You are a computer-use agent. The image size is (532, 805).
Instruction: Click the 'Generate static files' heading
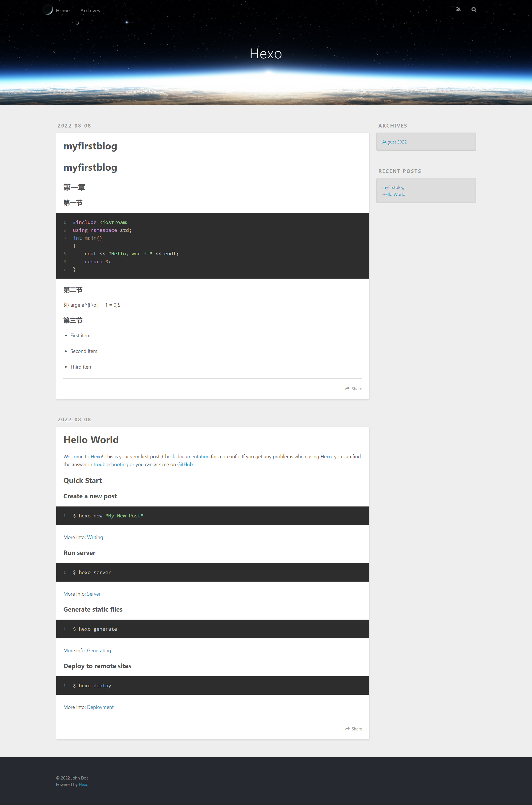point(92,610)
